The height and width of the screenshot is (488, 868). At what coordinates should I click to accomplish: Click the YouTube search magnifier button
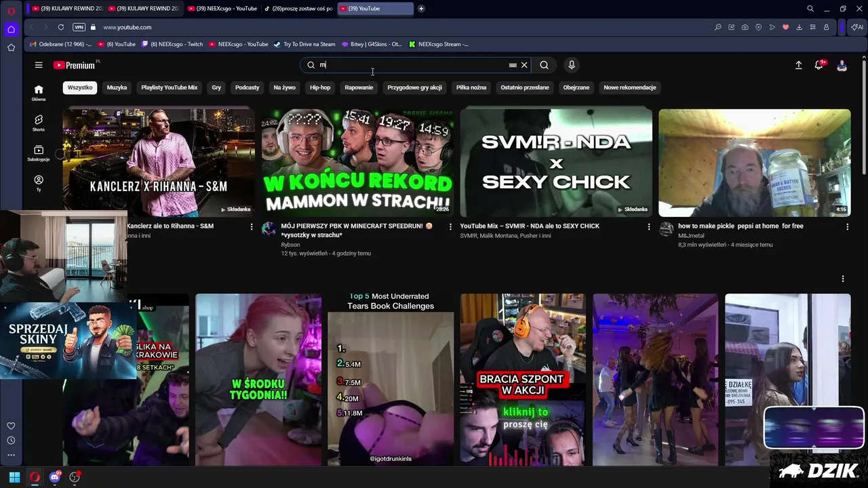[544, 65]
